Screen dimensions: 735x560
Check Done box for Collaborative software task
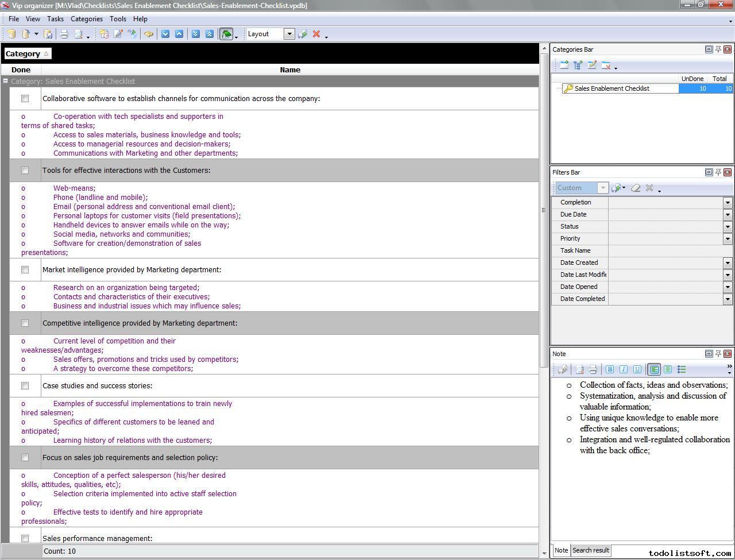point(25,99)
